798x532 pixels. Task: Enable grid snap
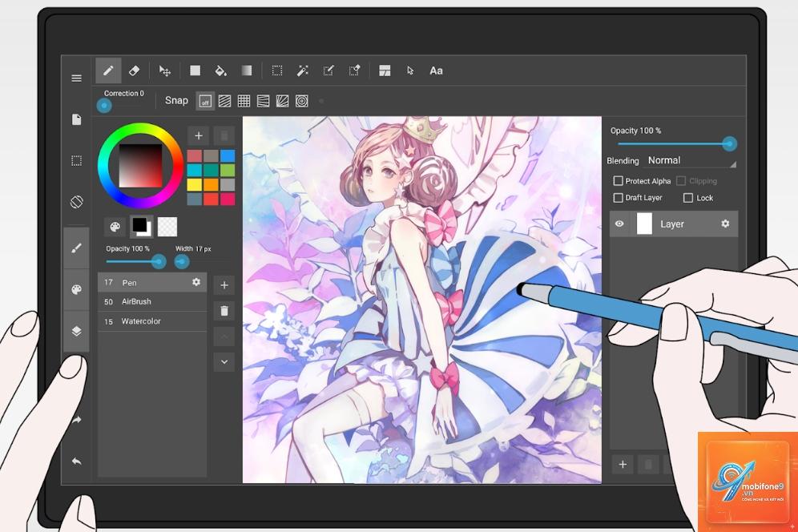coord(244,101)
